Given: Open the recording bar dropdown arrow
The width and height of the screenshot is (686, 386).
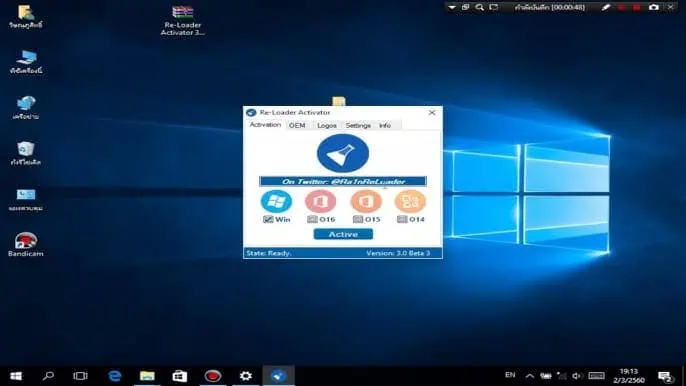Looking at the screenshot, I should (452, 7).
